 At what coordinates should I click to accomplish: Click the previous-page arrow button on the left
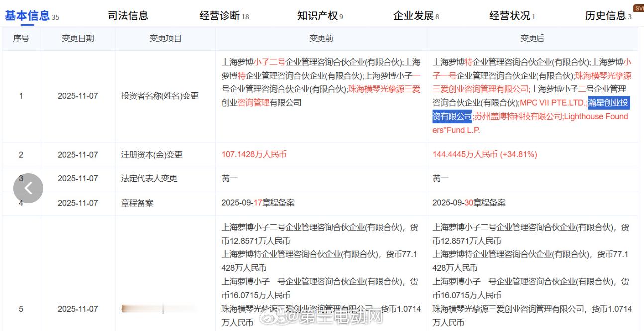coord(28,188)
